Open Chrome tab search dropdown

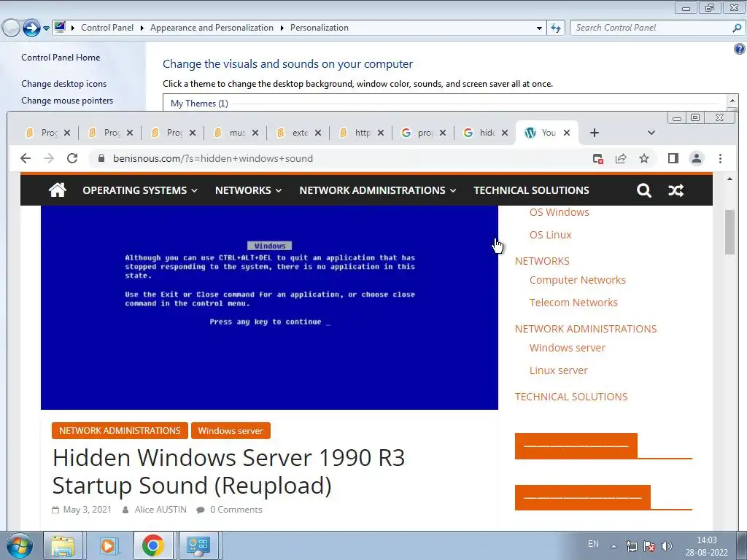click(651, 133)
